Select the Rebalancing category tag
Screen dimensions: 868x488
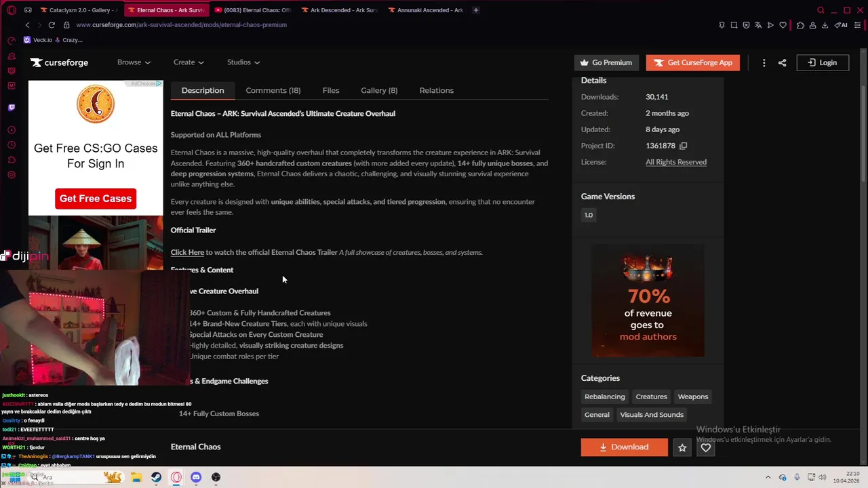click(605, 396)
